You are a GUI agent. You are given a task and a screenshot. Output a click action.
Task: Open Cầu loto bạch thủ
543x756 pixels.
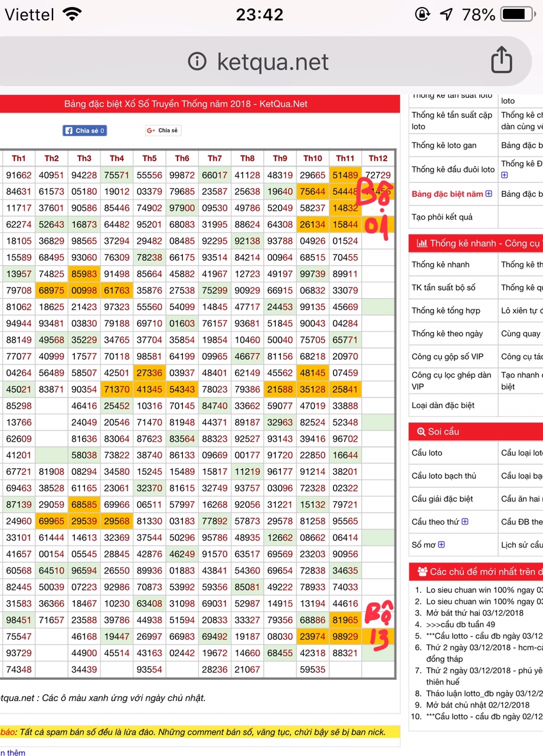pos(444,476)
